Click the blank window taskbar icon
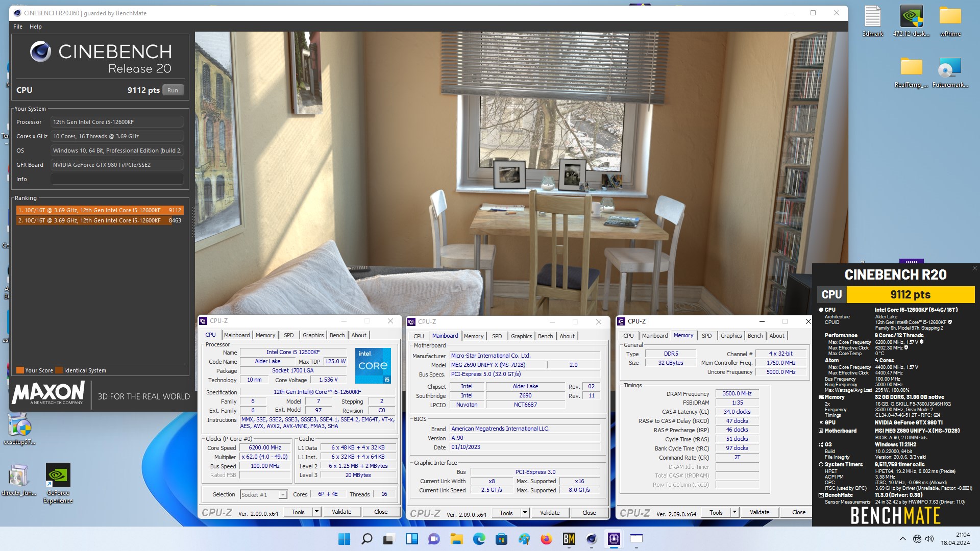Viewport: 980px width, 551px height. pos(636,539)
